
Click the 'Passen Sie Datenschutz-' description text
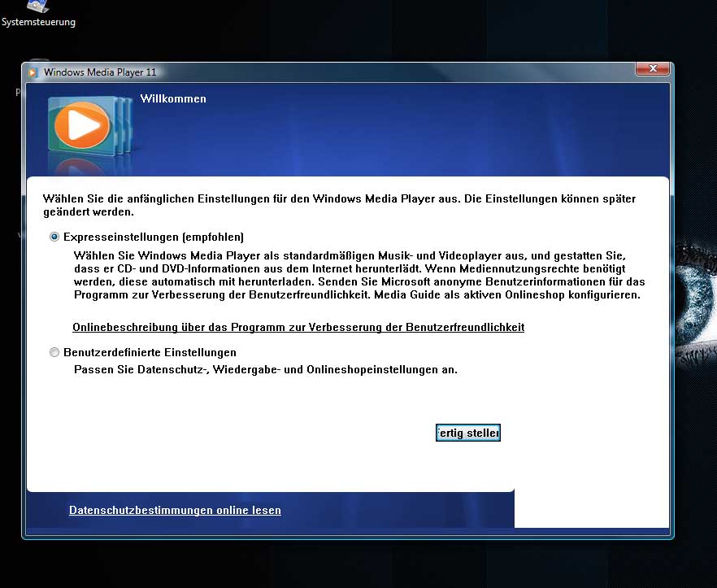tap(266, 370)
